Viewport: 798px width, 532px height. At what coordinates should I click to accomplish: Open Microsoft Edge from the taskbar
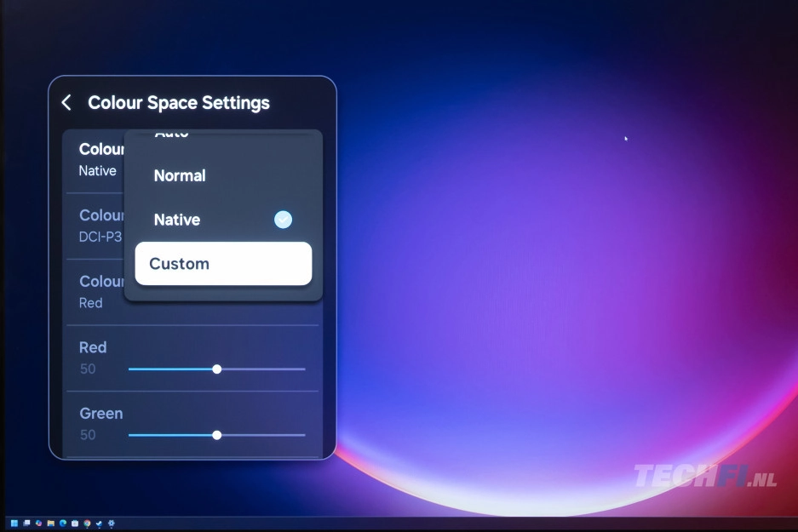[63, 523]
